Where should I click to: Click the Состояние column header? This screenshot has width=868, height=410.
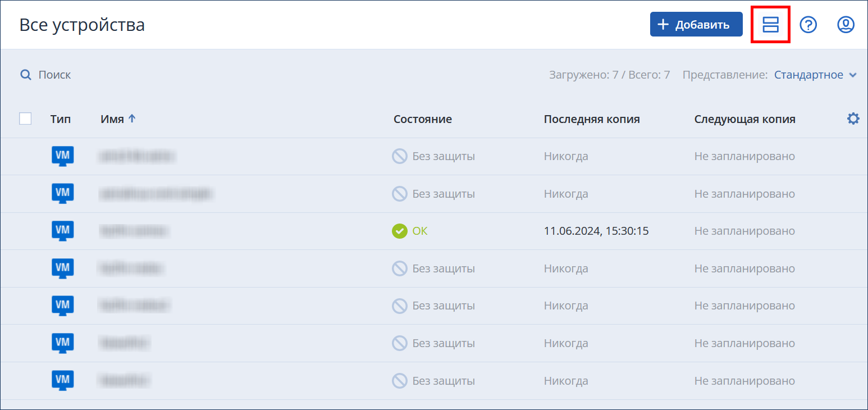(423, 119)
